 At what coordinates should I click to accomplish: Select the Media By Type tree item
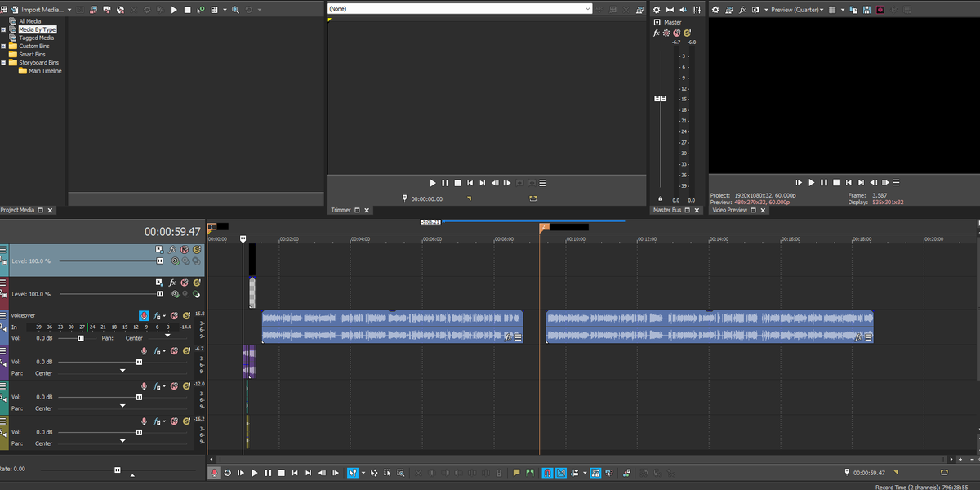point(37,29)
